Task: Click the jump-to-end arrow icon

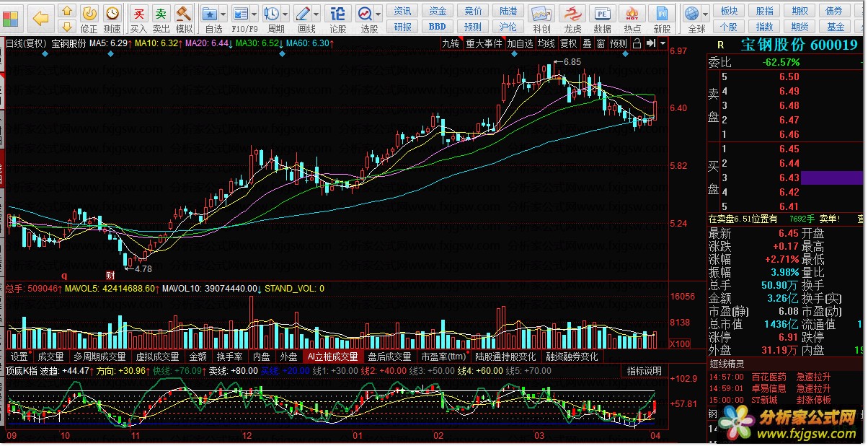Action: [651, 43]
